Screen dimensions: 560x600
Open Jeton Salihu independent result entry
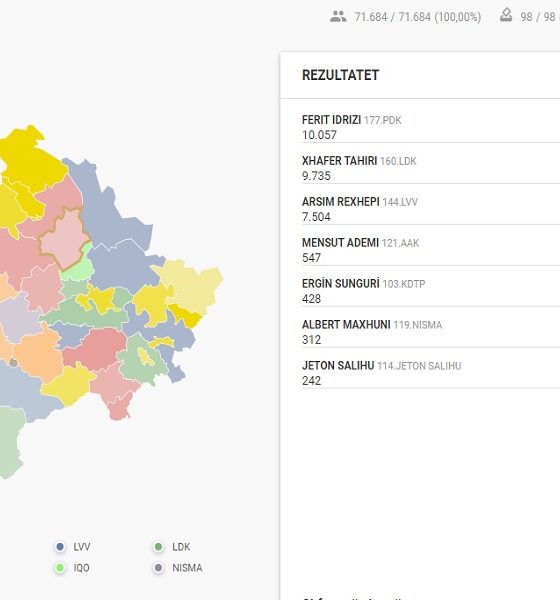click(x=431, y=373)
